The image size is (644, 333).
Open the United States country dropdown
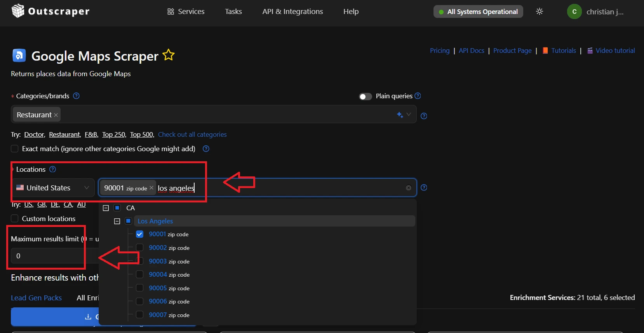tap(53, 188)
